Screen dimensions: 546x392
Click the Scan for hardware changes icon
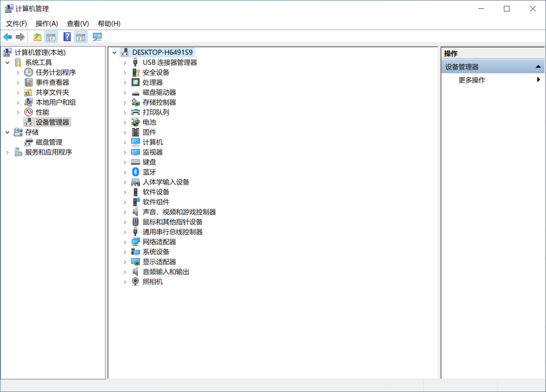(x=97, y=37)
